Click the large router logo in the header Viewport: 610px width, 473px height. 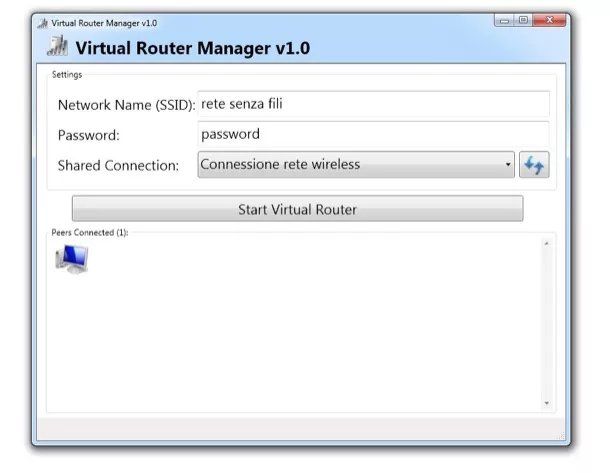pyautogui.click(x=57, y=46)
